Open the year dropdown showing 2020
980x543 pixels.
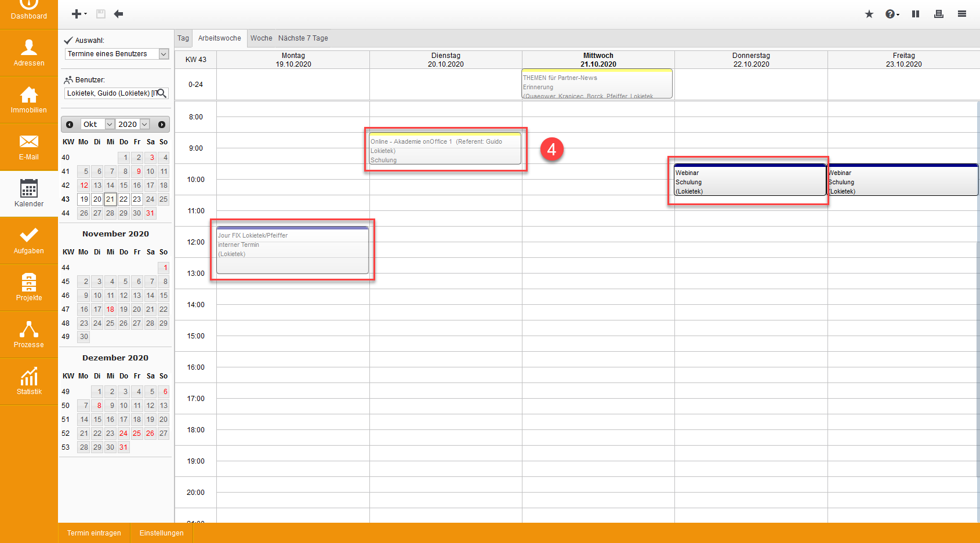coord(145,125)
